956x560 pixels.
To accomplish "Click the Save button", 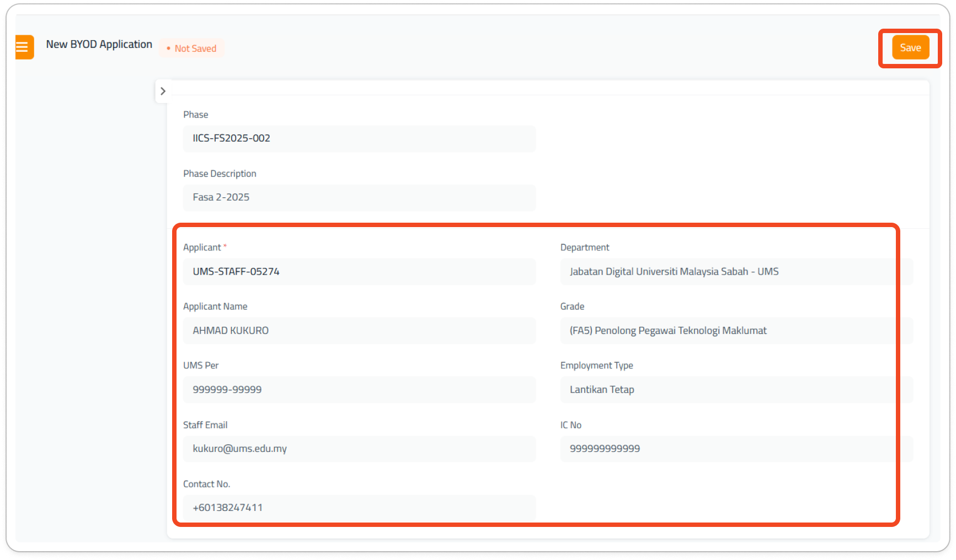I will 910,48.
